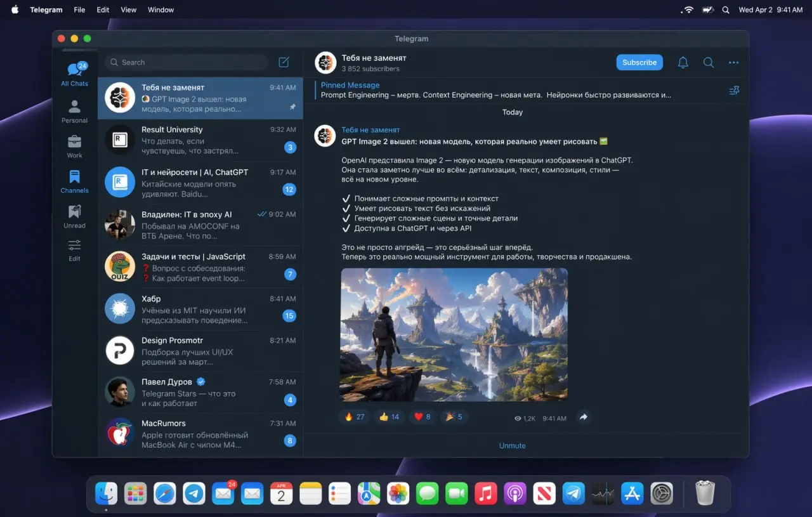Launch Reminders from the Dock
The width and height of the screenshot is (812, 517).
(x=340, y=493)
